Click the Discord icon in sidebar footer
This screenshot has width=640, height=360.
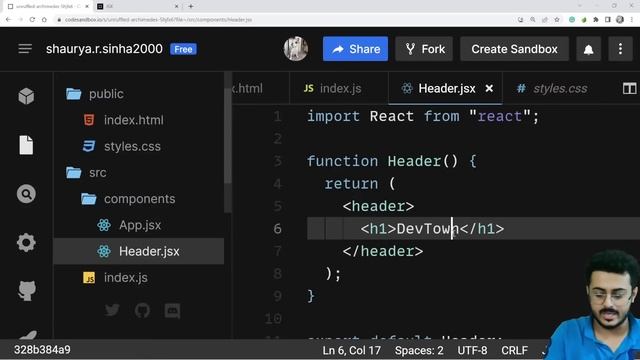172,311
